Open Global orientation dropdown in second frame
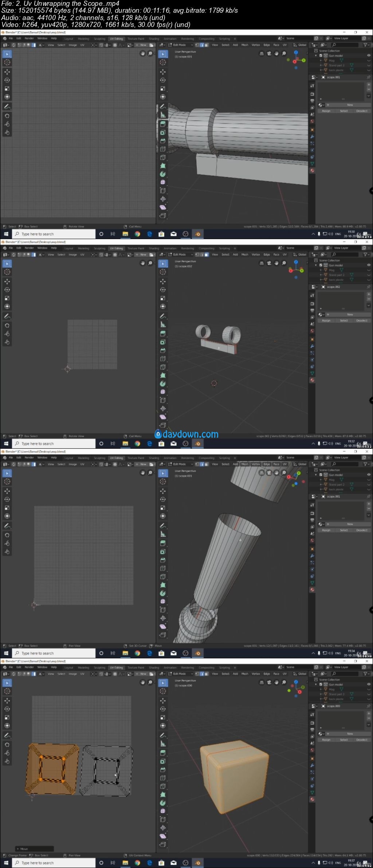This screenshot has width=373, height=868. point(301,254)
